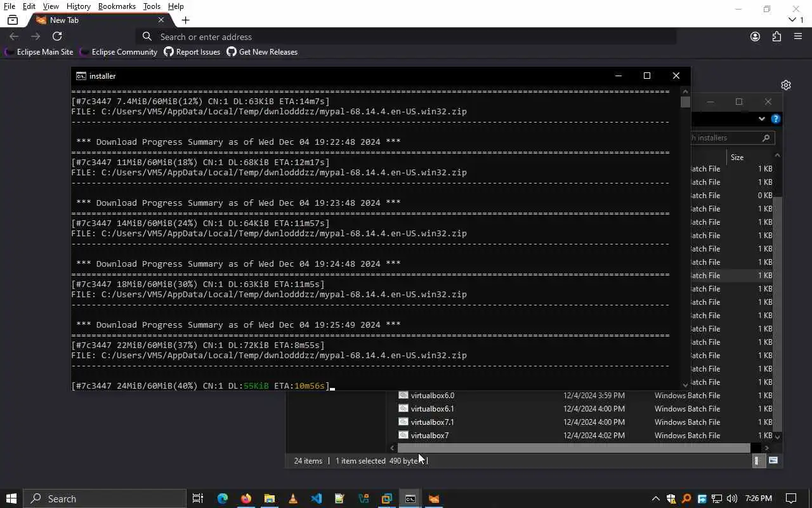Image resolution: width=812 pixels, height=508 pixels.
Task: Open the Eclipse Community bookmark
Action: [x=119, y=52]
